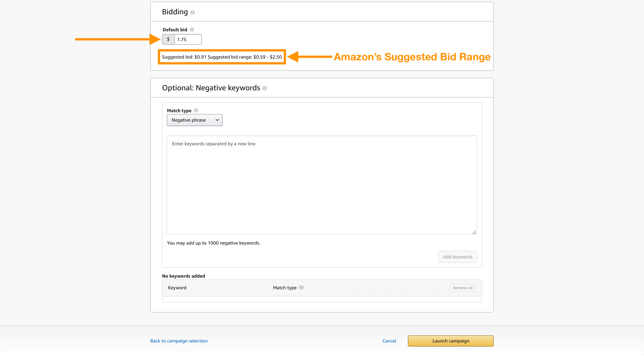
Task: Open the Negative phrase match type dropdown
Action: [x=194, y=120]
